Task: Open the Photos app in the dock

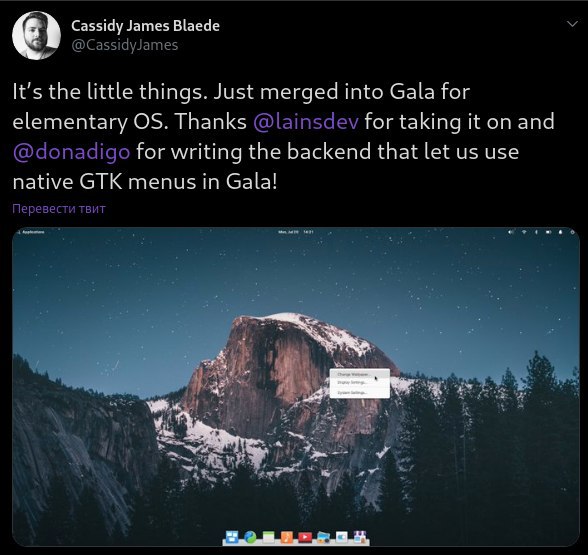Action: click(x=323, y=537)
